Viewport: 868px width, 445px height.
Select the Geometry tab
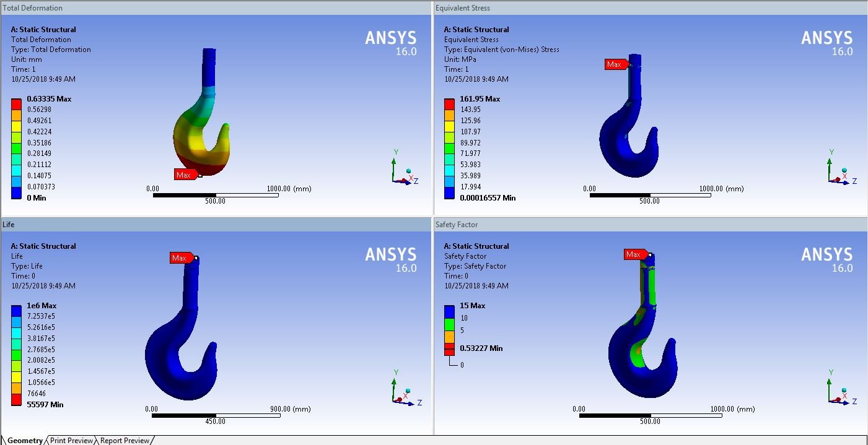click(25, 441)
